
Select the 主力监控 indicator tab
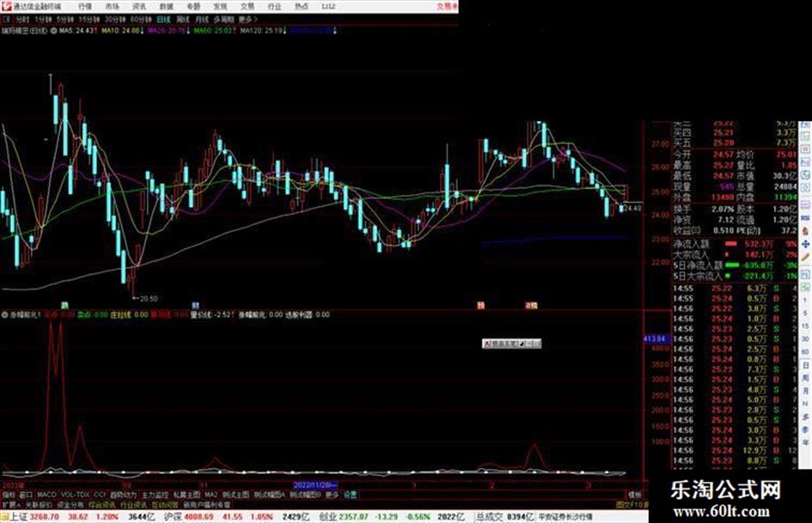click(x=155, y=495)
